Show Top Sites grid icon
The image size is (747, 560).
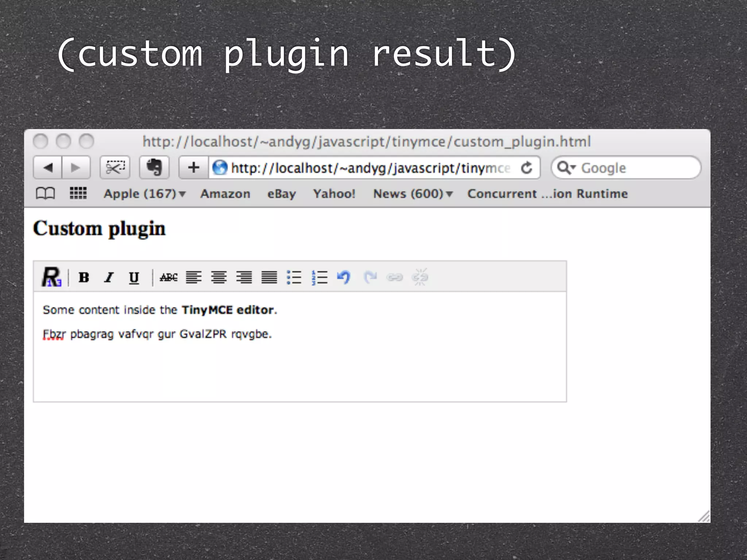[78, 193]
